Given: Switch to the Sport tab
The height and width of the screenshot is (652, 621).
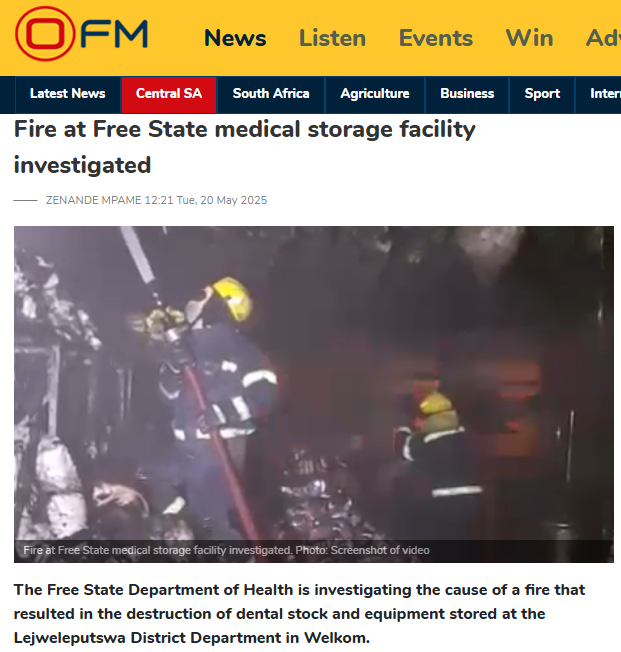Looking at the screenshot, I should click(x=542, y=94).
